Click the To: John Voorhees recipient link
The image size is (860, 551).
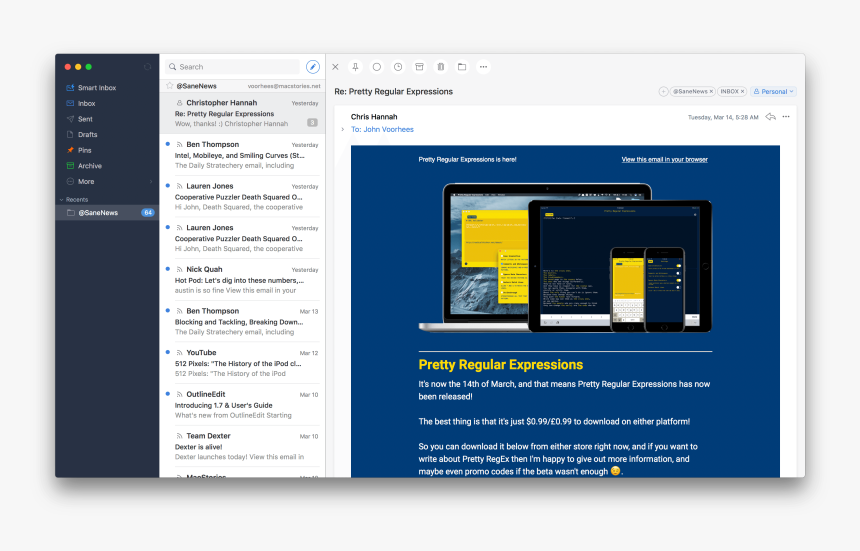click(382, 129)
